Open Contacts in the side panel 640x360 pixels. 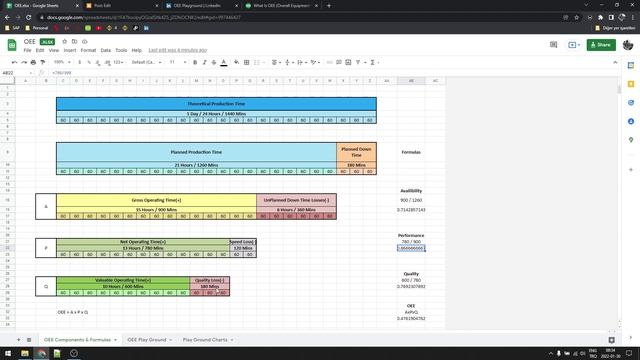pos(631,122)
